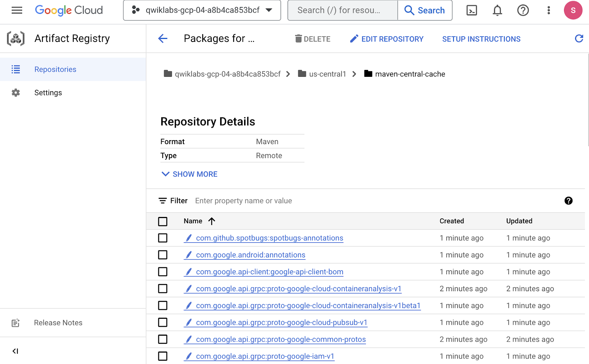Open the proto-google-cloud-pubsub-v1 package link

pyautogui.click(x=282, y=322)
